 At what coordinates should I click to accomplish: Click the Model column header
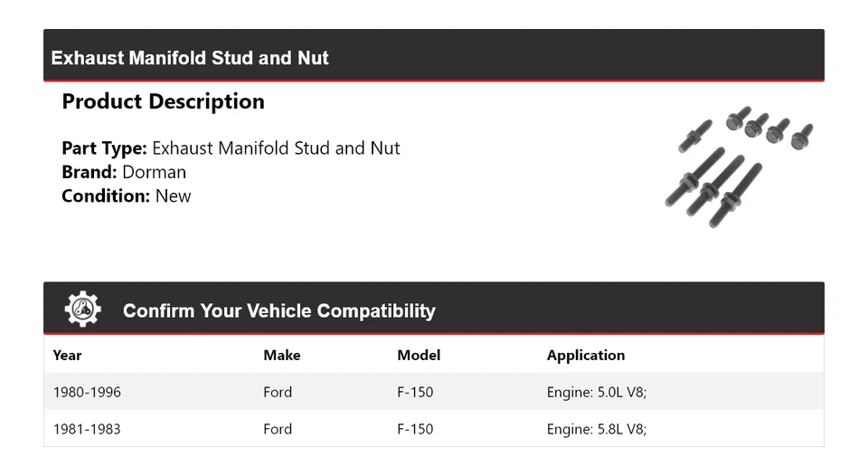point(419,355)
